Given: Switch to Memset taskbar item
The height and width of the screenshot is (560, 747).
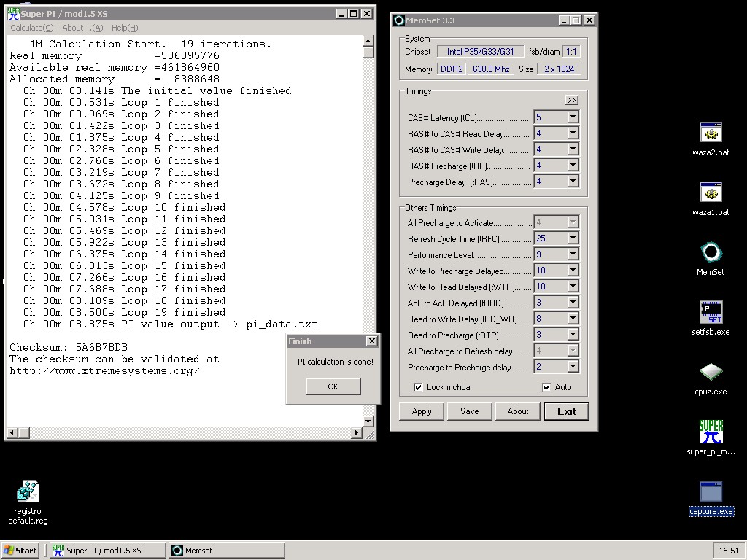Looking at the screenshot, I should coord(227,551).
